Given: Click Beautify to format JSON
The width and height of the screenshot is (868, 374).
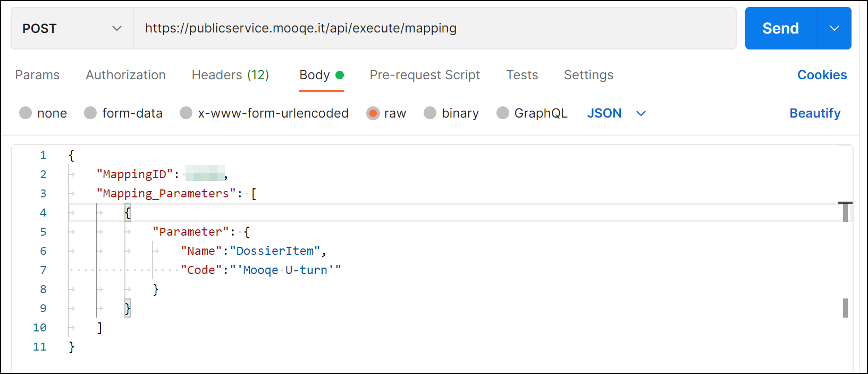Looking at the screenshot, I should [814, 113].
